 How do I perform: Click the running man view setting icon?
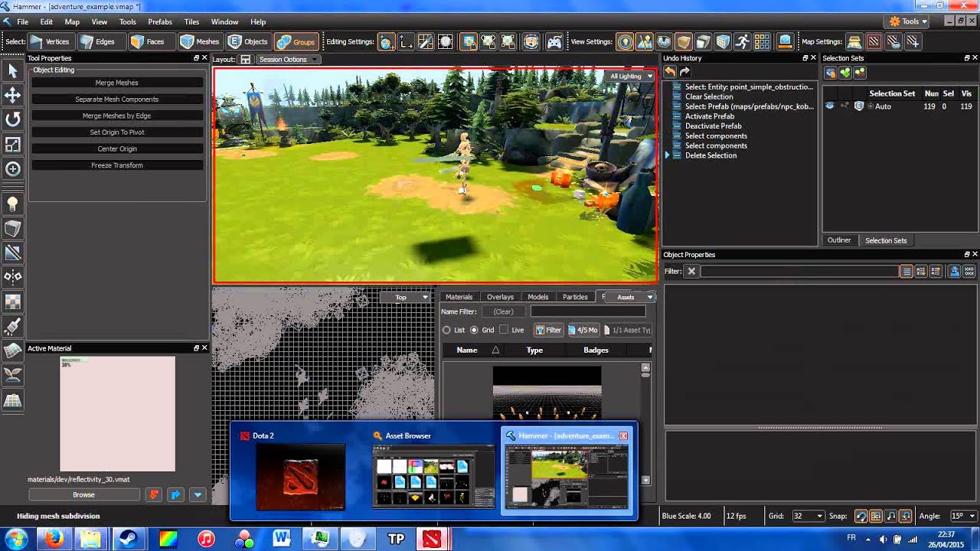coord(742,41)
